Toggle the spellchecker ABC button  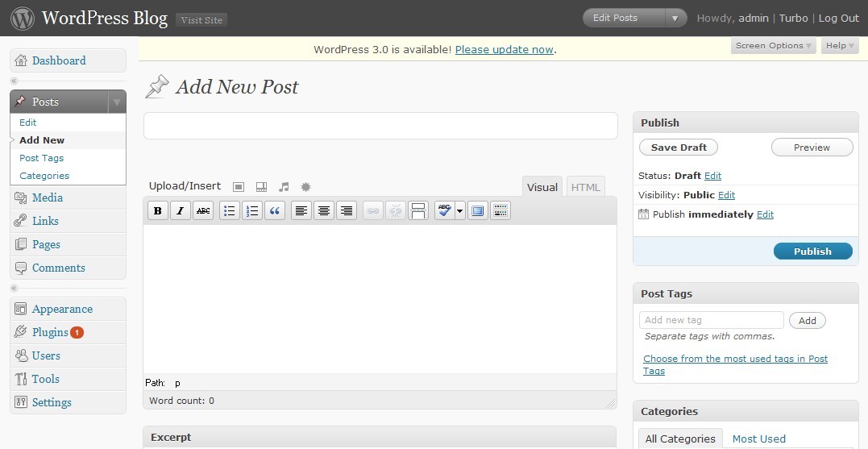click(445, 211)
